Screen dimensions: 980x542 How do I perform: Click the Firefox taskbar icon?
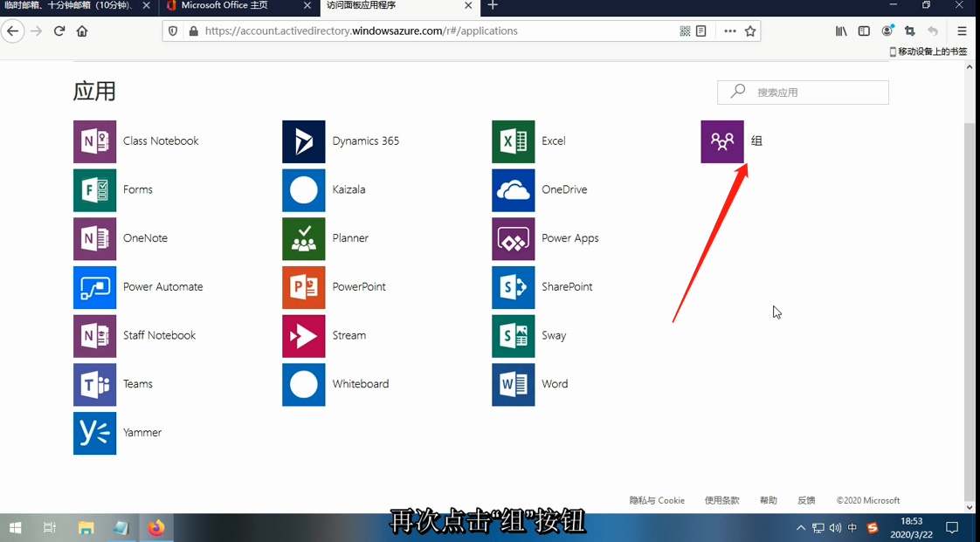point(155,528)
